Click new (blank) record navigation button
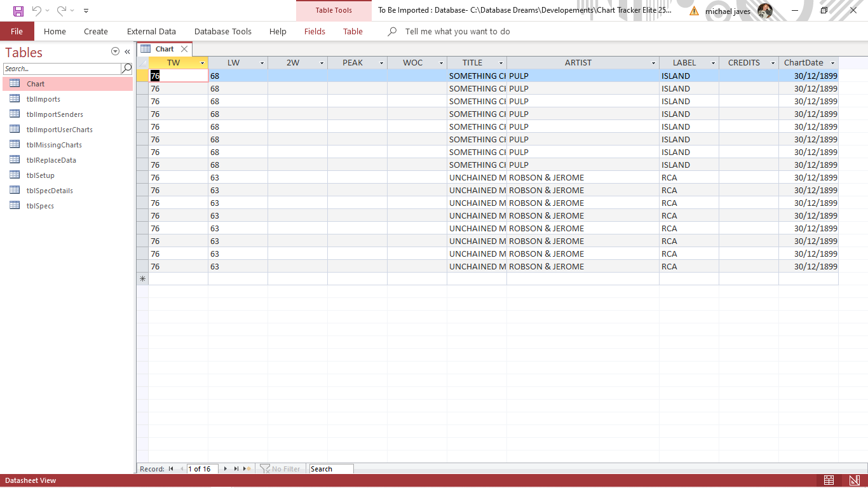868x488 pixels. tap(248, 469)
